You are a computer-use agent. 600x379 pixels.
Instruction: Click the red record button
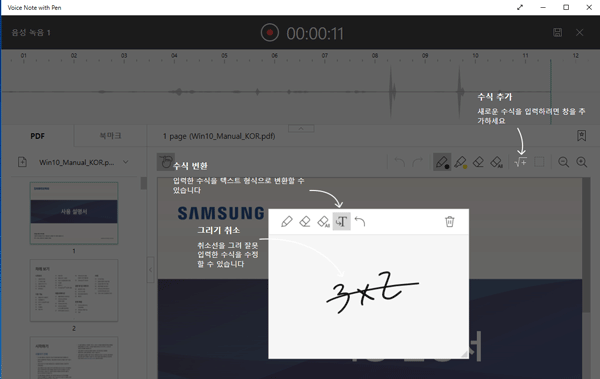pos(270,33)
